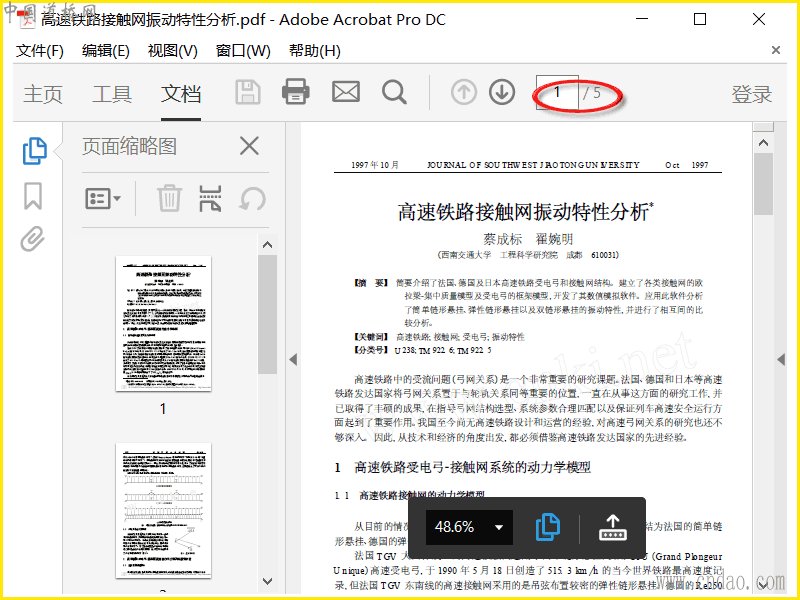Expand right tools pane arrow
Viewport: 800px width, 600px height.
coord(781,360)
